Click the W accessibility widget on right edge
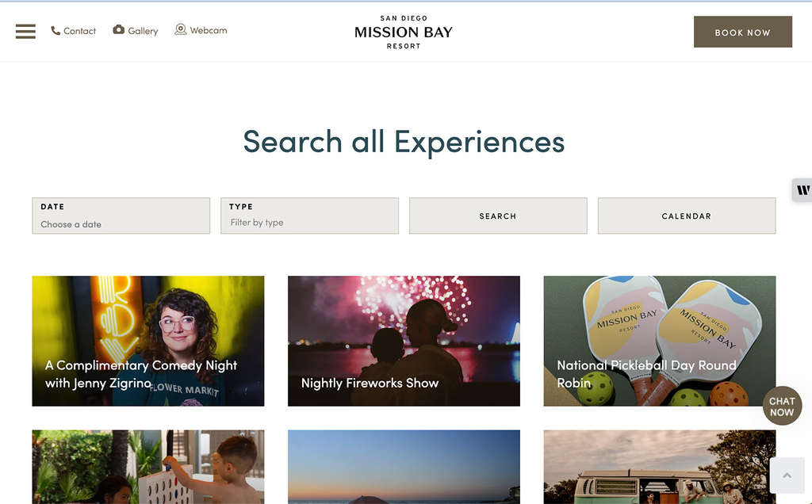The height and width of the screenshot is (504, 812). 802,190
